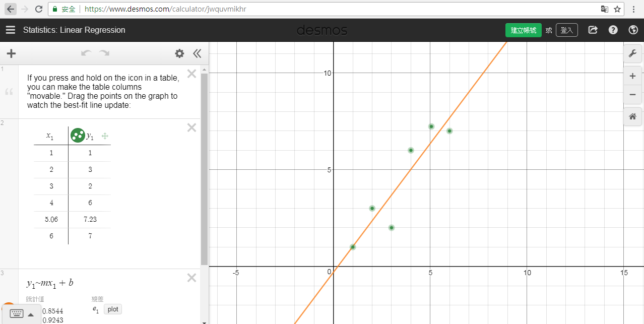Redo the last action
Screen dimensions: 644x324
[104, 53]
